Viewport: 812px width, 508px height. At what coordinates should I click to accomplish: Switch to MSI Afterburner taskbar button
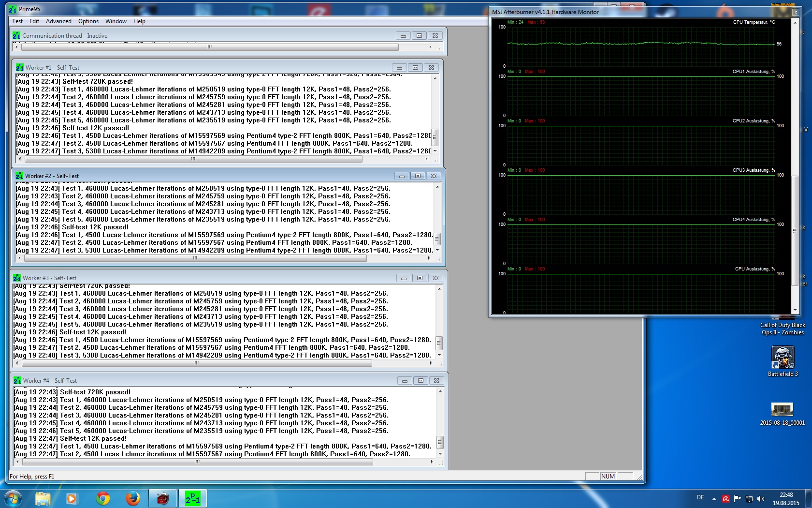(163, 498)
